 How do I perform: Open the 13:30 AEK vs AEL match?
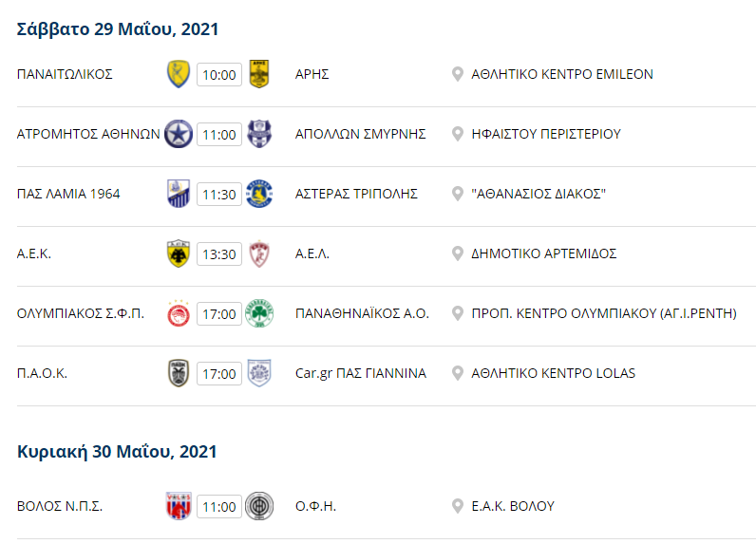pos(219,253)
